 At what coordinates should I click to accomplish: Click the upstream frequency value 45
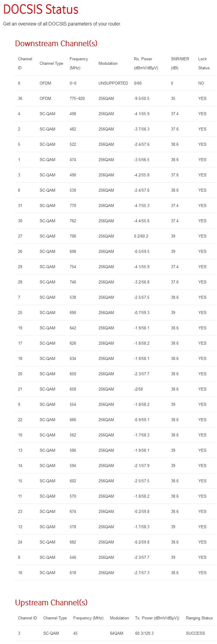pyautogui.click(x=75, y=633)
